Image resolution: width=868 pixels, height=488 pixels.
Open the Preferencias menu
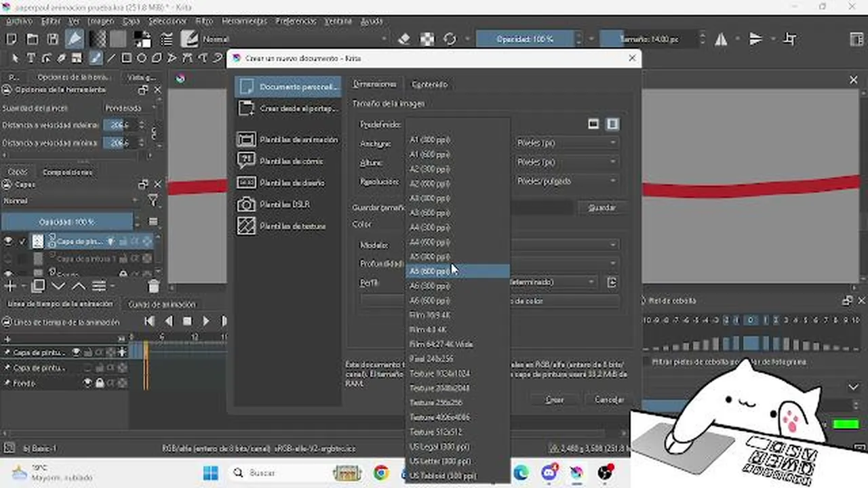(296, 22)
